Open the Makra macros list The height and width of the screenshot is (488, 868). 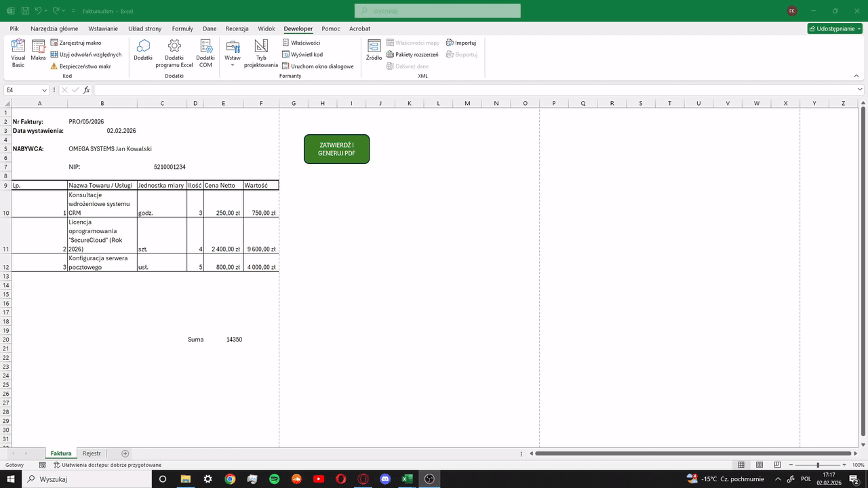click(x=38, y=50)
